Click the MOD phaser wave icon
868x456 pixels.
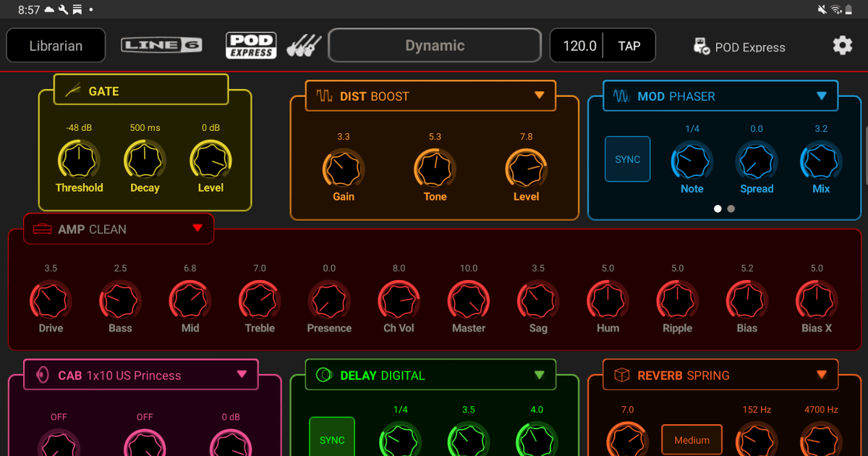[621, 96]
